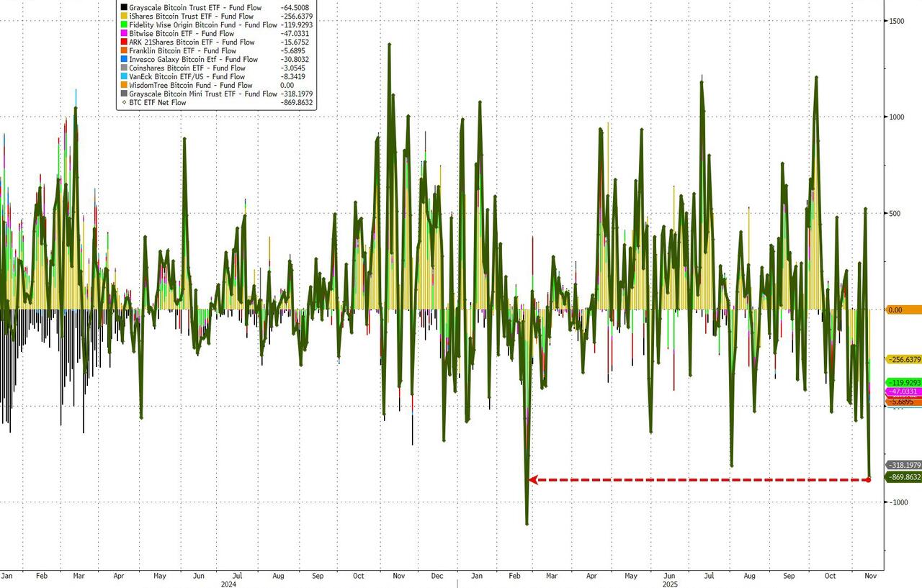Select Grayscale Bitcoin Mini Trust ETF legend label
Image resolution: width=922 pixels, height=588 pixels.
point(203,94)
